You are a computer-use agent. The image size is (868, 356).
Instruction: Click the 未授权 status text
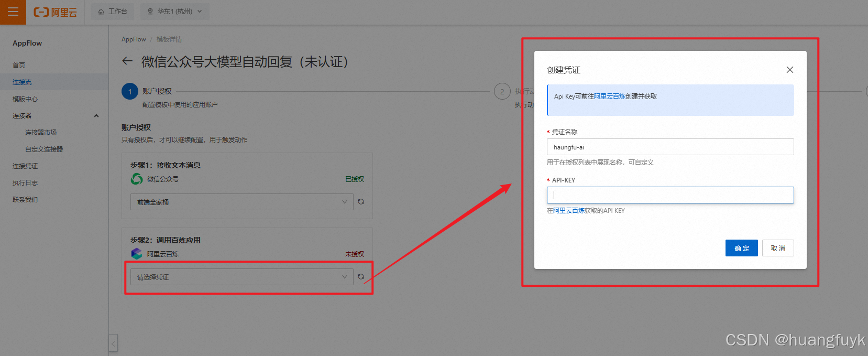coord(355,254)
